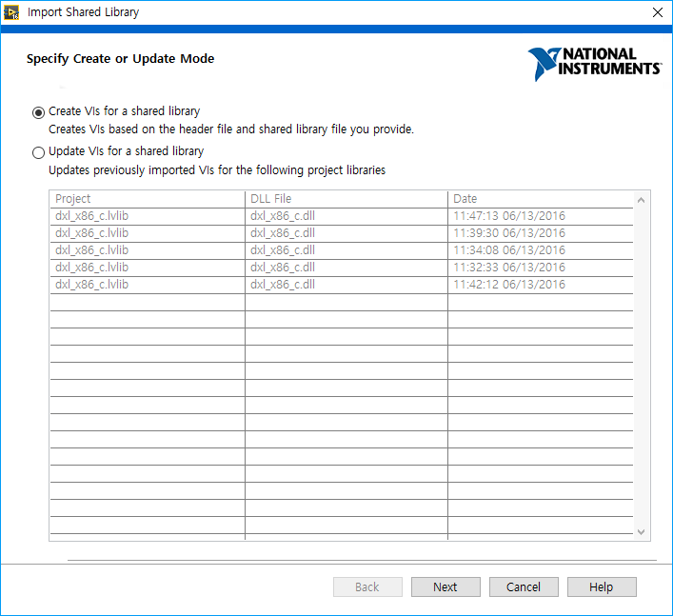Close the Import Shared Library dialog
The height and width of the screenshot is (616, 673).
pyautogui.click(x=657, y=12)
